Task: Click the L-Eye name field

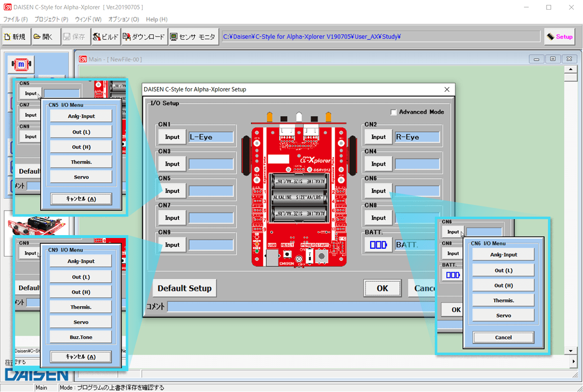Action: click(x=211, y=137)
